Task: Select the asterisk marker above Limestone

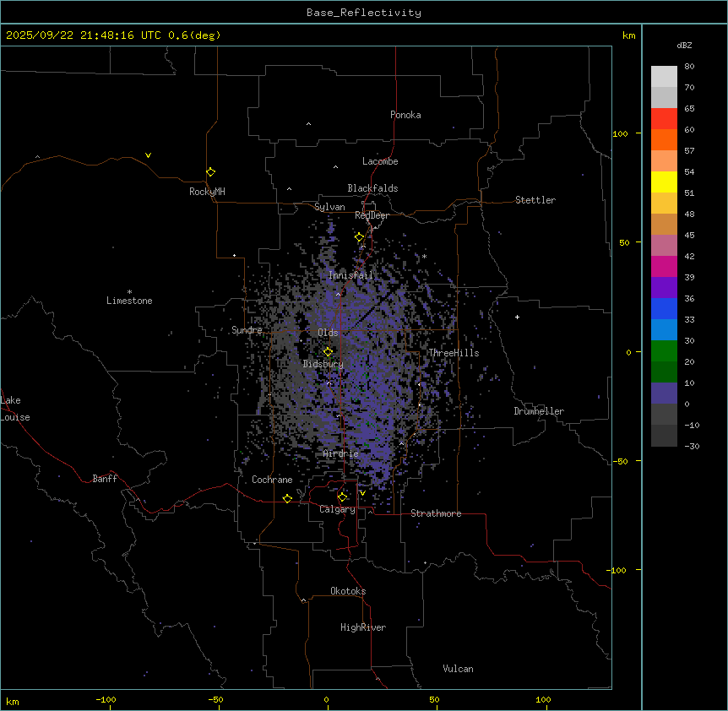Action: [x=129, y=291]
